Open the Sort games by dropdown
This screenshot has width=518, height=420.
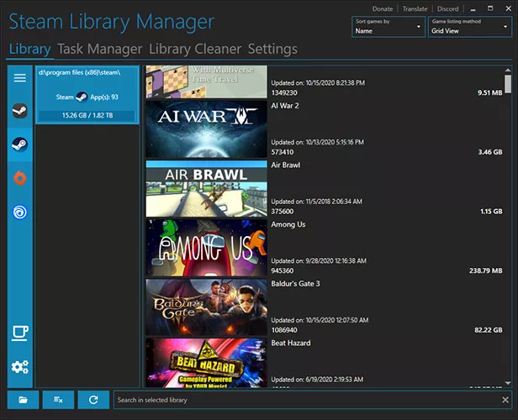388,27
